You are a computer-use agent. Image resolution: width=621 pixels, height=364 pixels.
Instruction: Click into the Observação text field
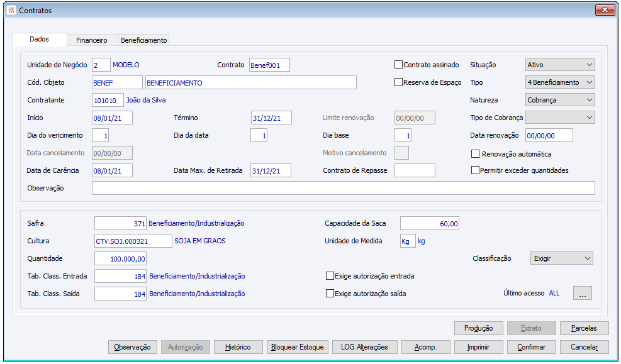(x=343, y=188)
